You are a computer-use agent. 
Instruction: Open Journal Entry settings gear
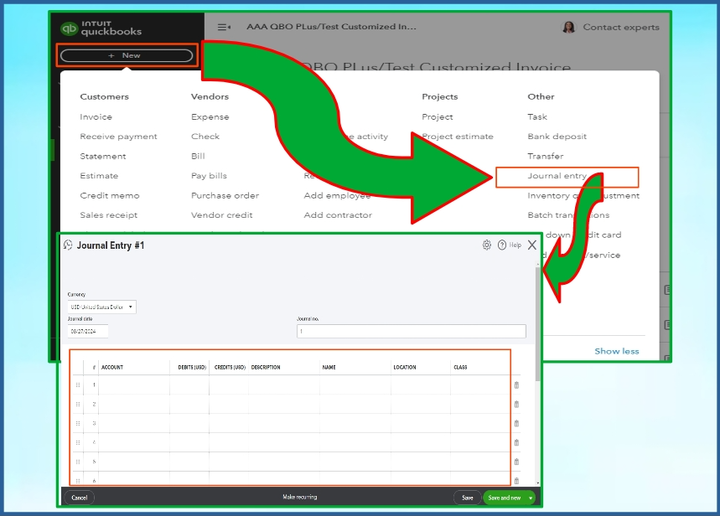487,245
